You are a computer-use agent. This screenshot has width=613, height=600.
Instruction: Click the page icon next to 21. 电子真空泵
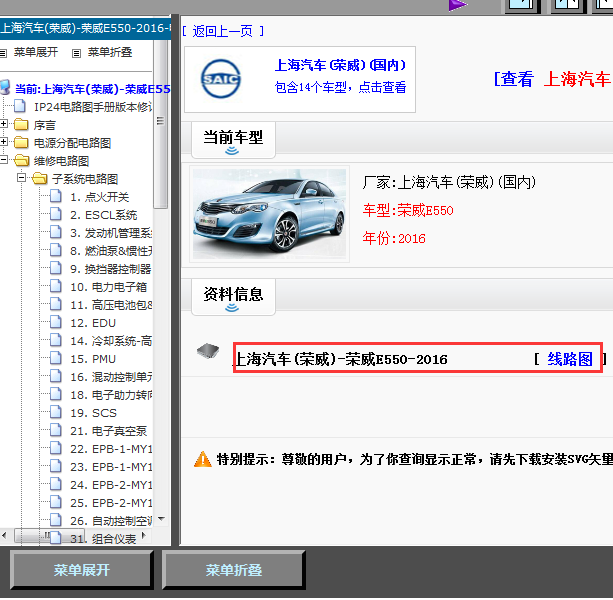pos(56,430)
